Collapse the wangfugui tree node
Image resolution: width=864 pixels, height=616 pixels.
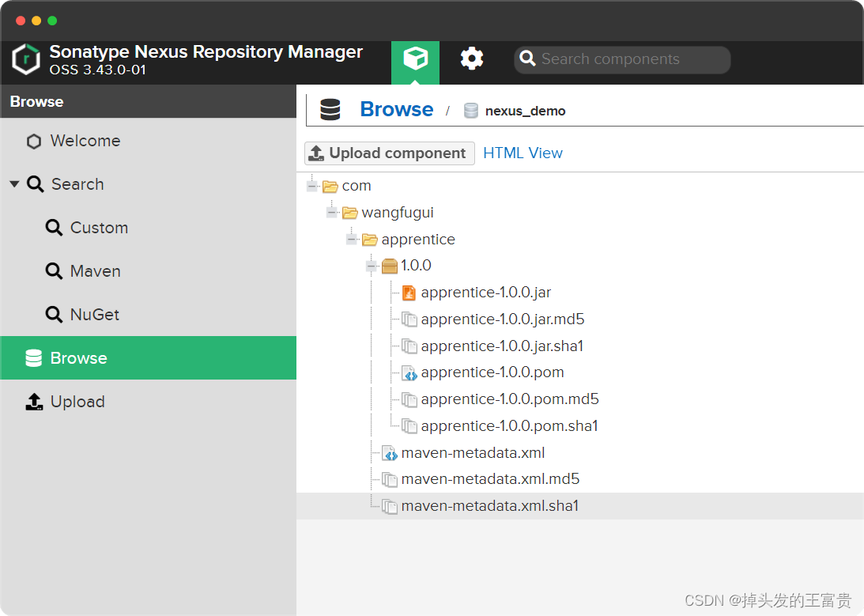coord(332,213)
